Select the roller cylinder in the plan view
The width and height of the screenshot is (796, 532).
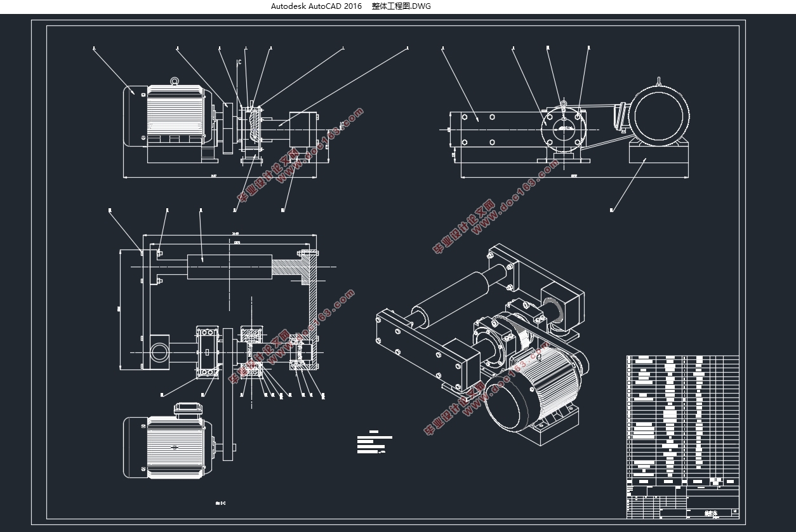230,266
